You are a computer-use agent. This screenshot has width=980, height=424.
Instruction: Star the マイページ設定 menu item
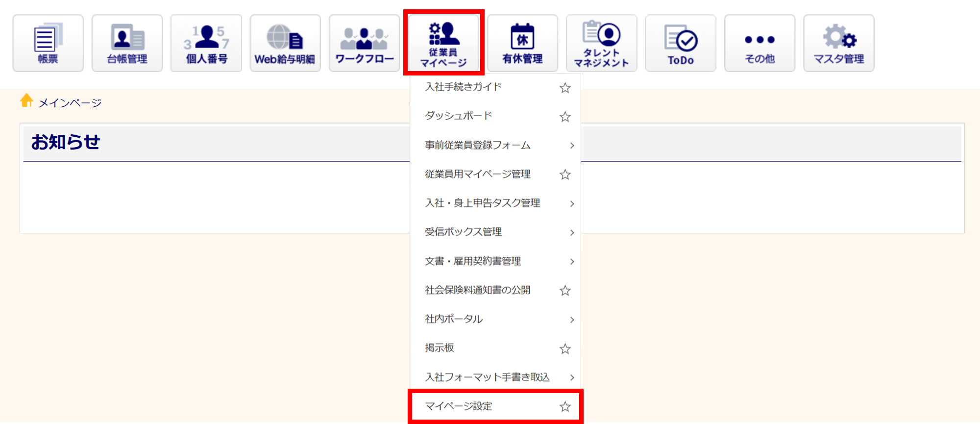click(565, 406)
